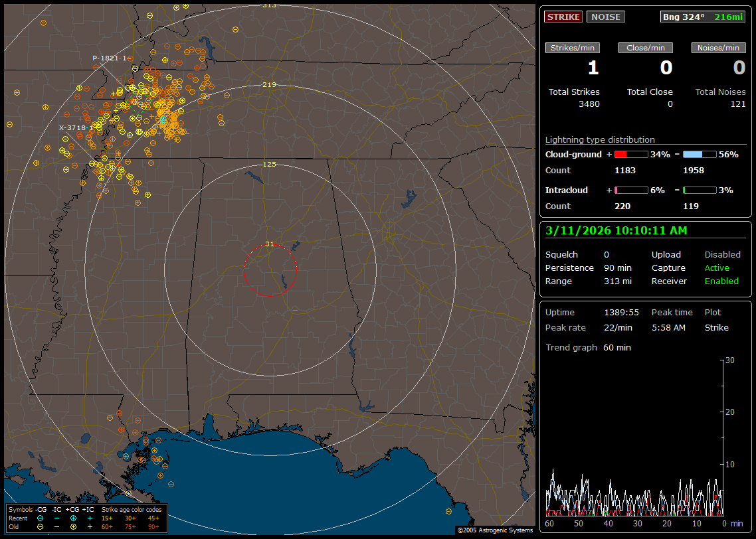Click the bearing and distance readout box
756x539 pixels.
click(x=703, y=17)
